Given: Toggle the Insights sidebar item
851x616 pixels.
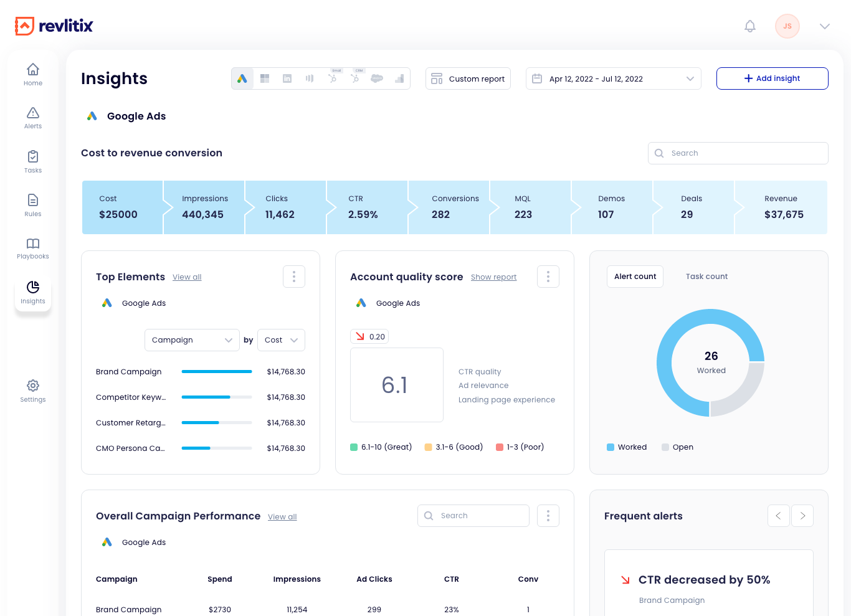Looking at the screenshot, I should point(32,291).
